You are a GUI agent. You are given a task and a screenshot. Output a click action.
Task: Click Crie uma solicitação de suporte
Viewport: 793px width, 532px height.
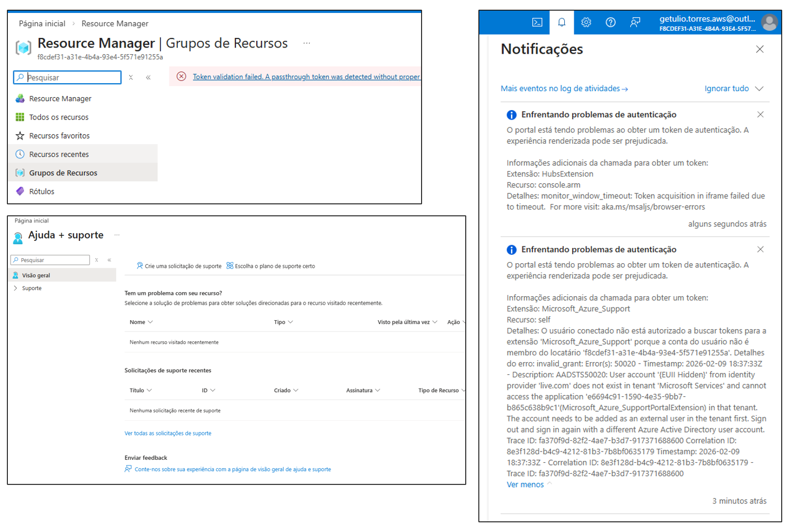click(179, 266)
